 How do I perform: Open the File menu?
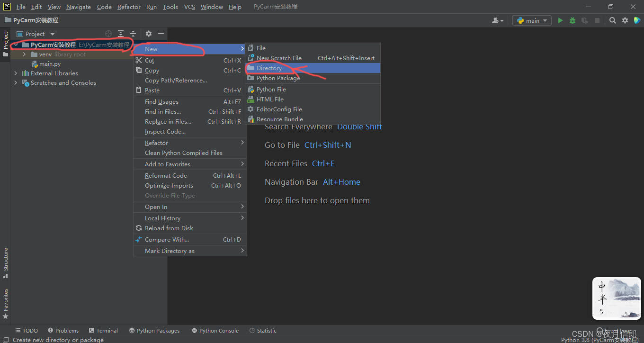click(x=21, y=7)
